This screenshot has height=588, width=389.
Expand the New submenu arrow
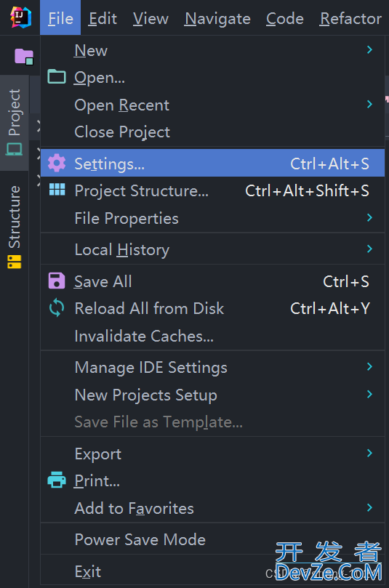click(369, 50)
